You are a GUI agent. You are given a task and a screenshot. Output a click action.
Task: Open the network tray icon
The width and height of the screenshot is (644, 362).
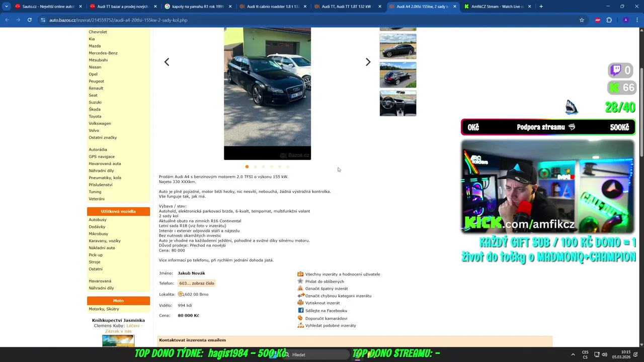[x=597, y=354]
